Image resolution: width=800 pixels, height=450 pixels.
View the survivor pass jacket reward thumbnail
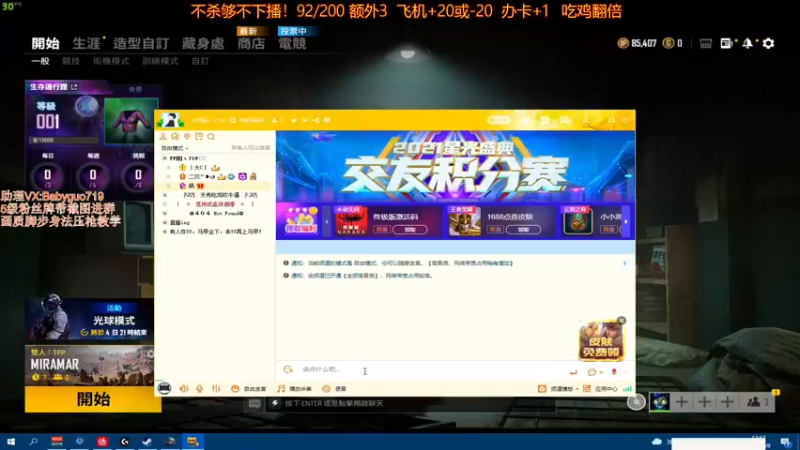tap(131, 121)
